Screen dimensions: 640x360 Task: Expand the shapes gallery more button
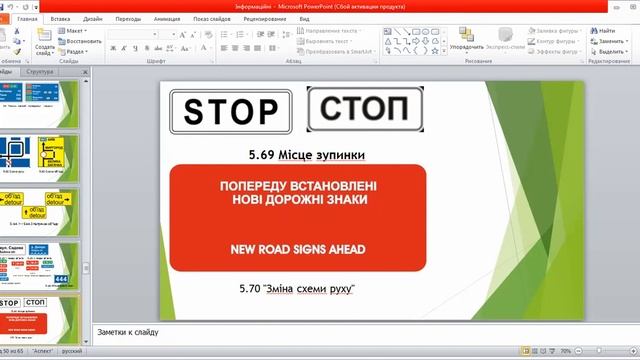click(444, 51)
